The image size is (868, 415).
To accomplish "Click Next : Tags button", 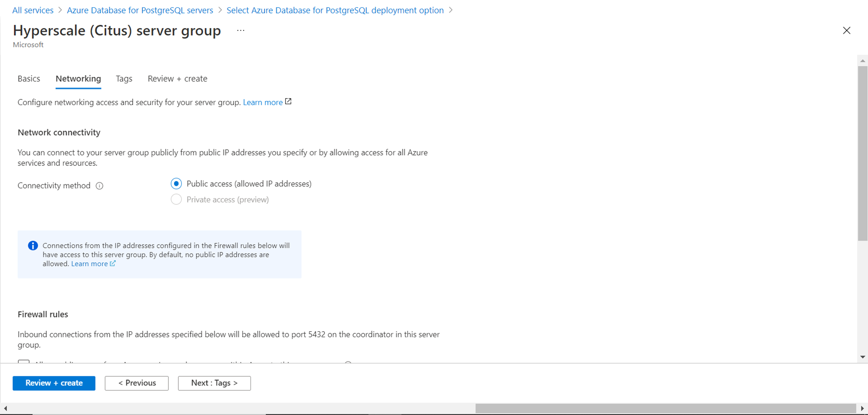I will click(x=214, y=383).
